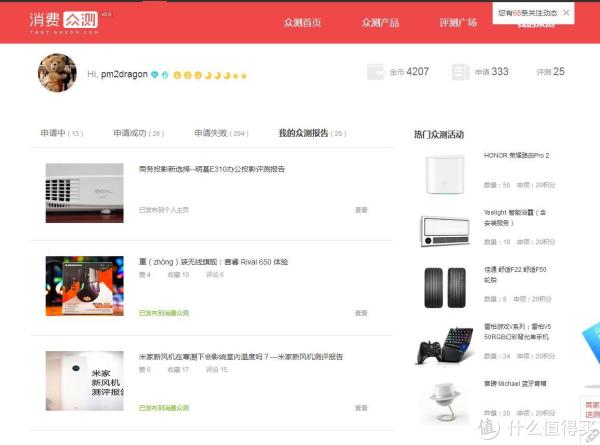Open the Rival 650 mouse report thumbnail
This screenshot has width=600, height=445.
point(85,286)
